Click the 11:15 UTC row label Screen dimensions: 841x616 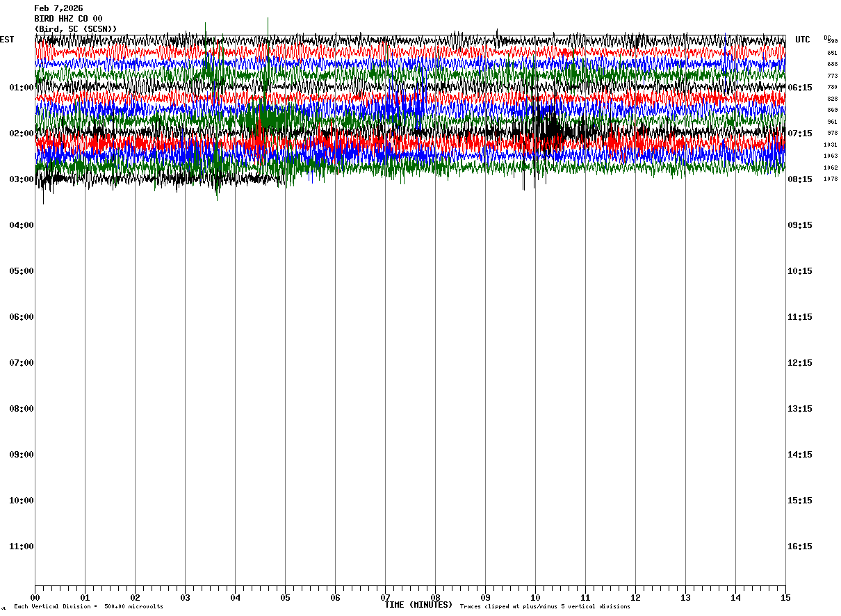pyautogui.click(x=800, y=317)
